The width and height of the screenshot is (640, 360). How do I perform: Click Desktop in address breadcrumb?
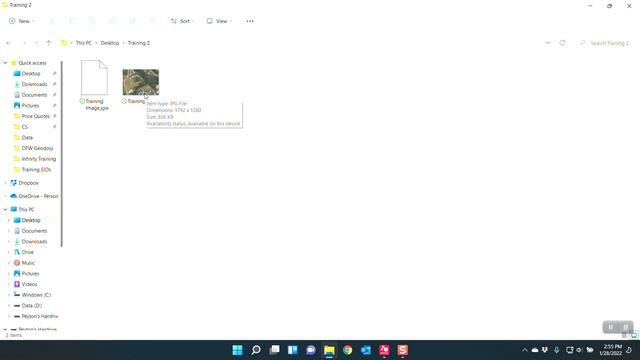pyautogui.click(x=110, y=43)
